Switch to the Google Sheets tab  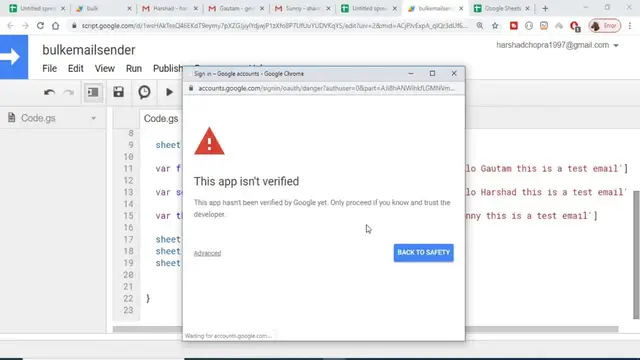pos(502,8)
